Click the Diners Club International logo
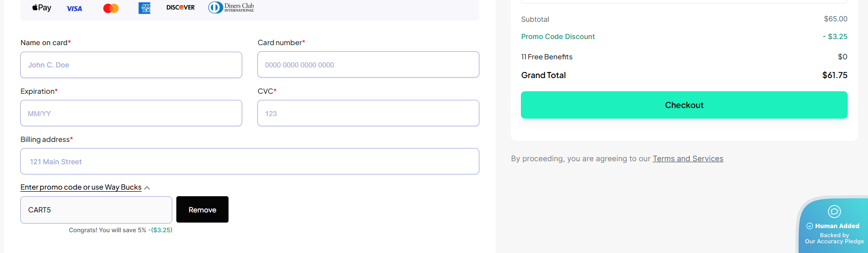 [231, 8]
